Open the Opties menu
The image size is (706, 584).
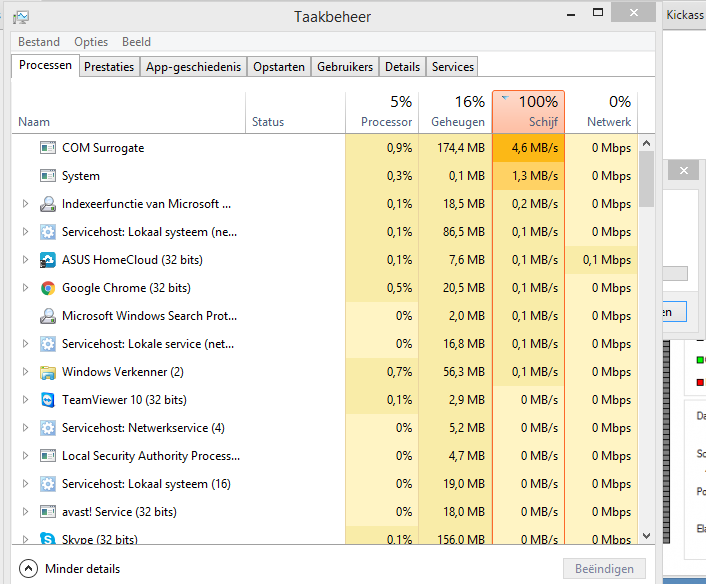click(91, 42)
